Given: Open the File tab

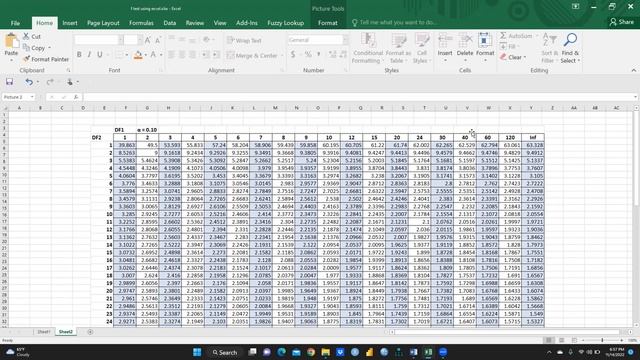Looking at the screenshot, I should coord(15,23).
